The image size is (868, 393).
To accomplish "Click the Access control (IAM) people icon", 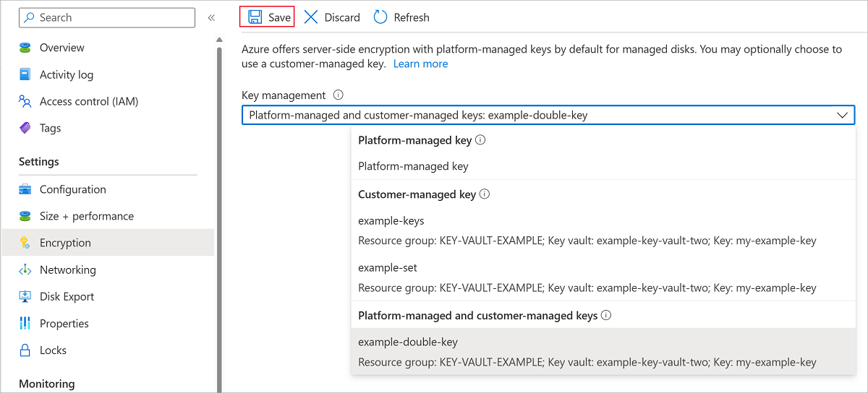I will click(25, 101).
